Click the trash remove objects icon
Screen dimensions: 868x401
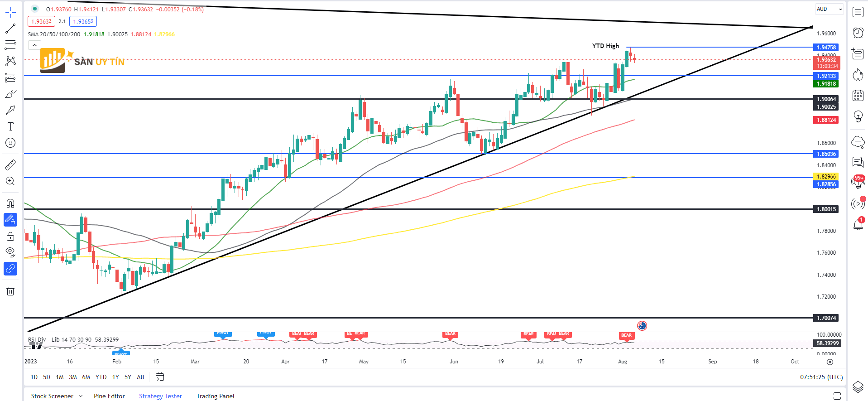pyautogui.click(x=10, y=291)
